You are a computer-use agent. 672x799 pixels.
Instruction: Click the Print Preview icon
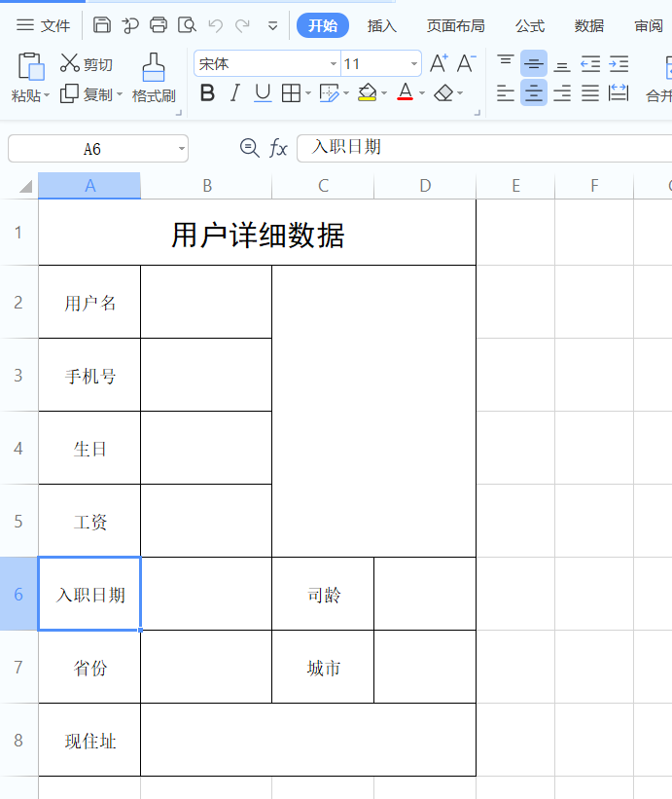coord(187,25)
